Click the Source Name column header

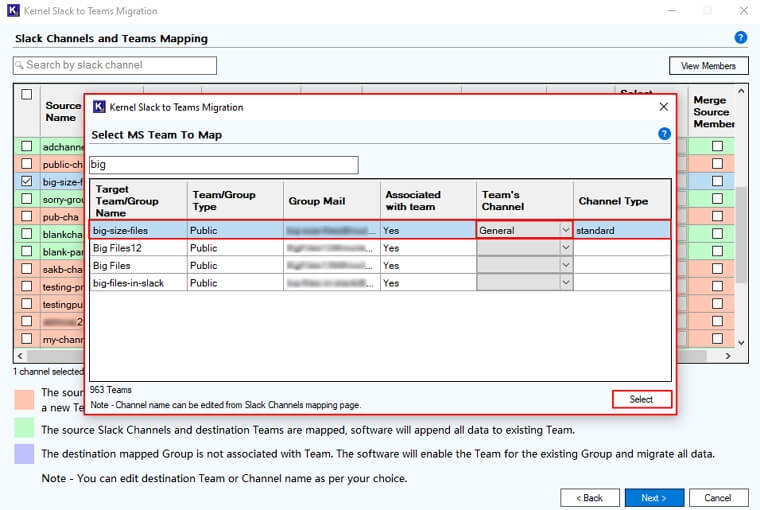tap(63, 112)
